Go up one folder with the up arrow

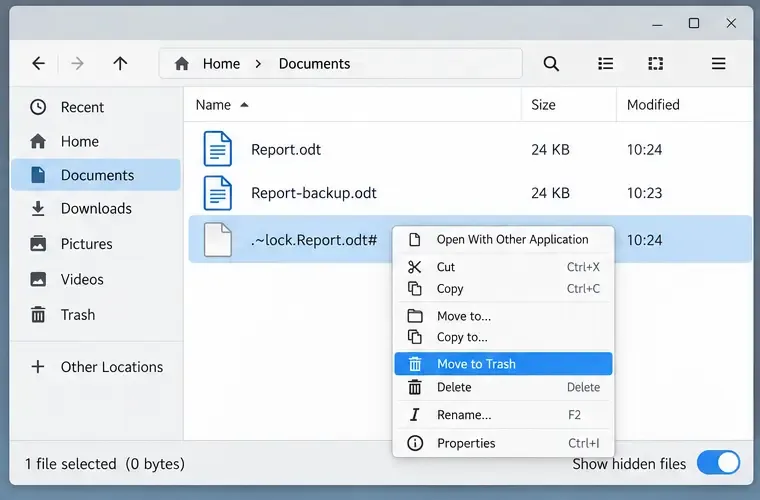120,63
